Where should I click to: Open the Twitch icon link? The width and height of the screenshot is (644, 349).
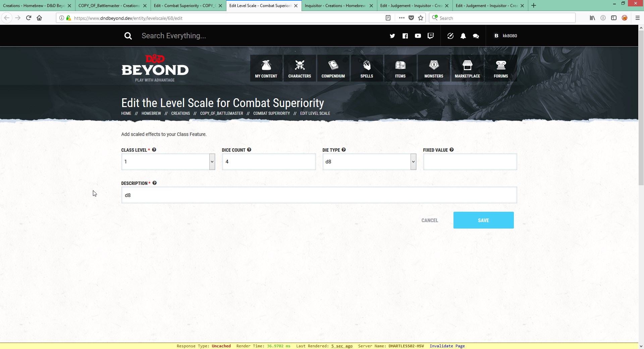point(431,36)
